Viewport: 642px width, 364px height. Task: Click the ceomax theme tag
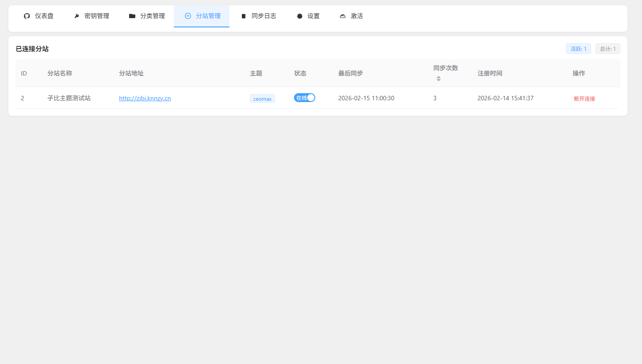pos(262,99)
